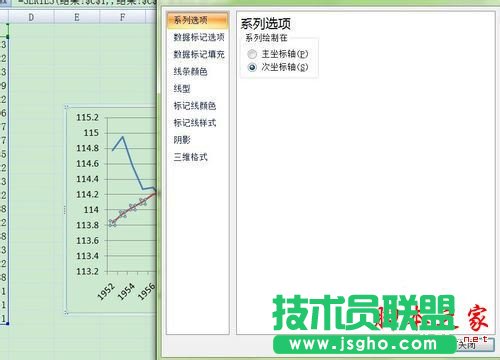
Task: Choose the 次坐标轴(S) radio button
Action: [252, 67]
